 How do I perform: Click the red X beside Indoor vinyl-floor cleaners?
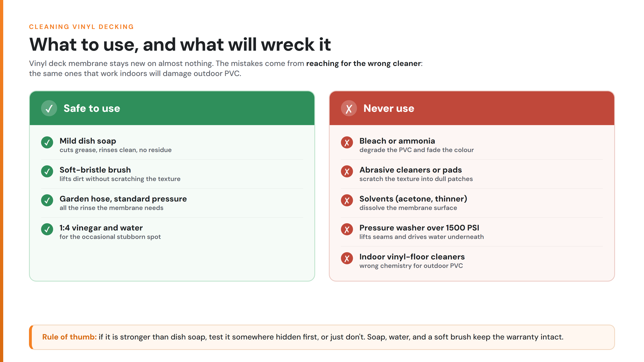pyautogui.click(x=347, y=258)
